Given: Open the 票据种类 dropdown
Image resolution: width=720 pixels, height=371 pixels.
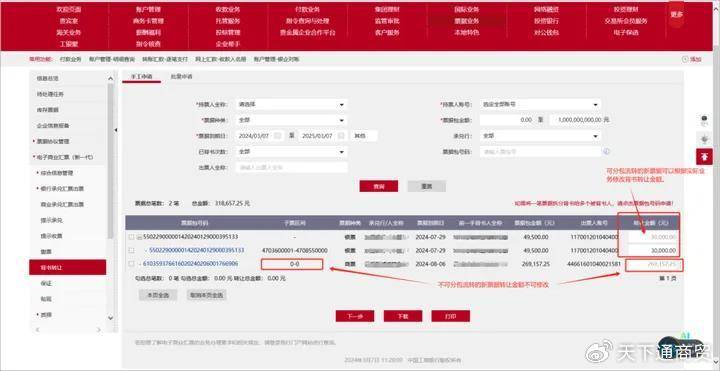Looking at the screenshot, I should pos(291,120).
